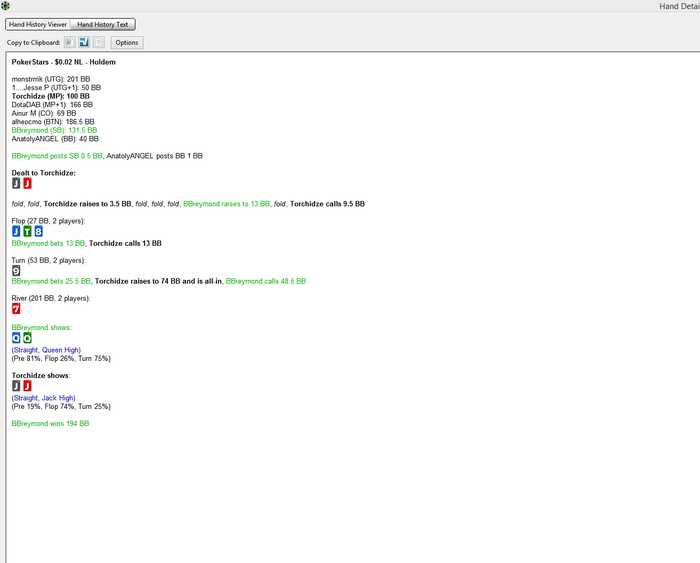Click the Flop (27 BB, 2 players) label
This screenshot has width=700, height=563.
[48, 221]
